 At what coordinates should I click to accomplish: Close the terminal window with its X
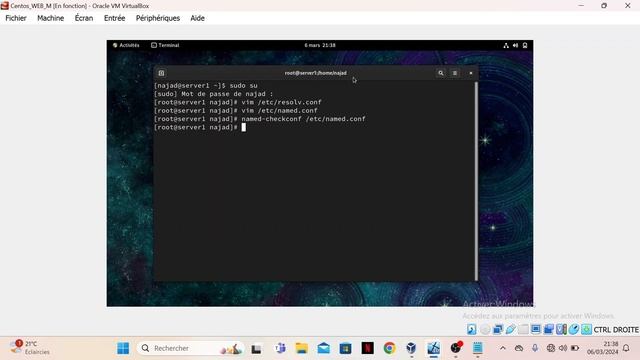point(471,73)
